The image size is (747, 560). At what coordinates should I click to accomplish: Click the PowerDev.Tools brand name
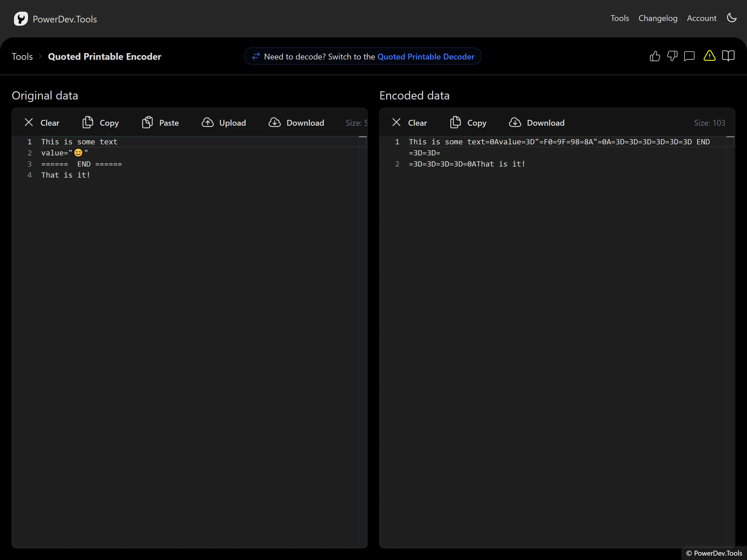coord(65,19)
